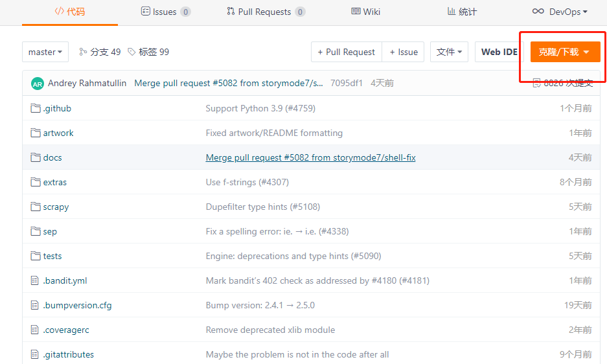
Task: Open commit Fix a spelling error (#4338)
Action: click(277, 232)
